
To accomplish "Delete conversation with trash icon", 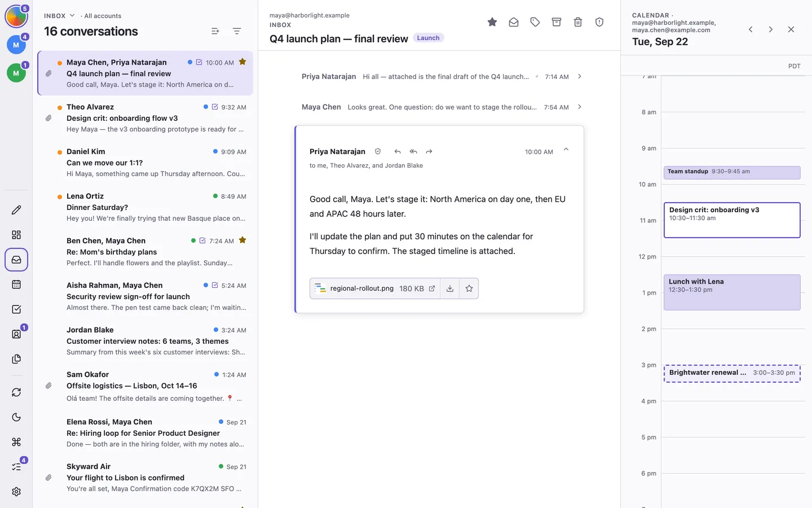I will click(x=578, y=22).
